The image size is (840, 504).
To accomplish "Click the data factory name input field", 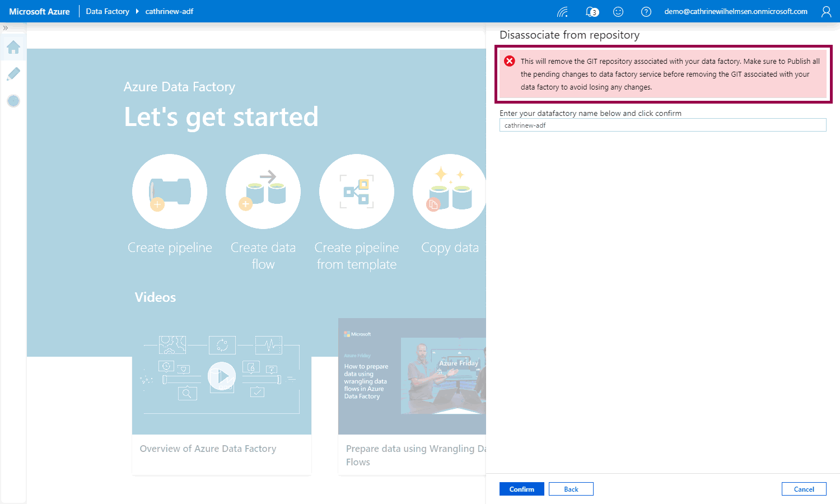I will click(662, 125).
